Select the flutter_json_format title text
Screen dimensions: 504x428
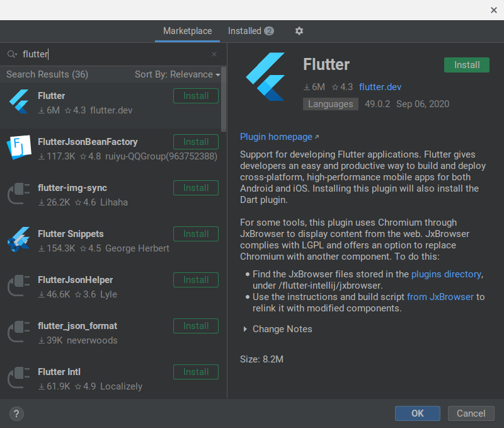pos(77,326)
